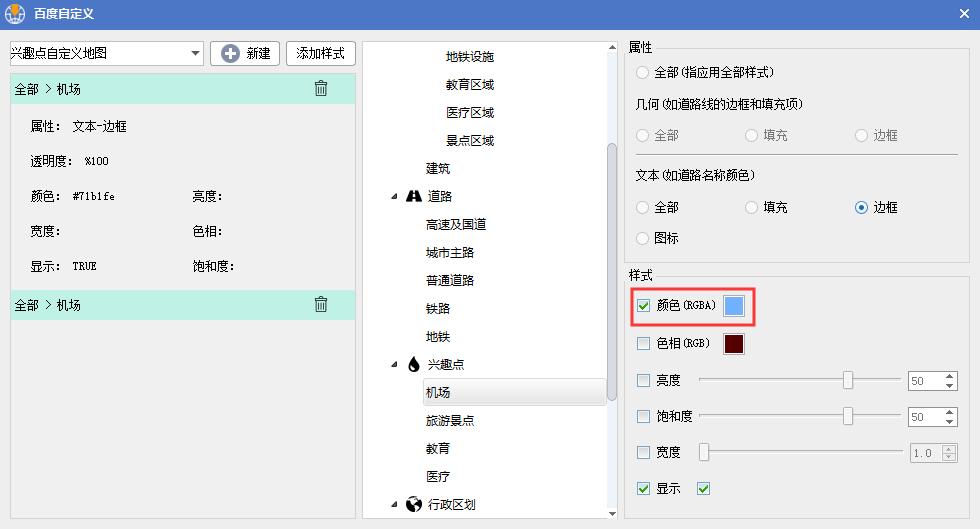
Task: Click the droplet icon beside 兴趣点
Action: click(x=414, y=365)
